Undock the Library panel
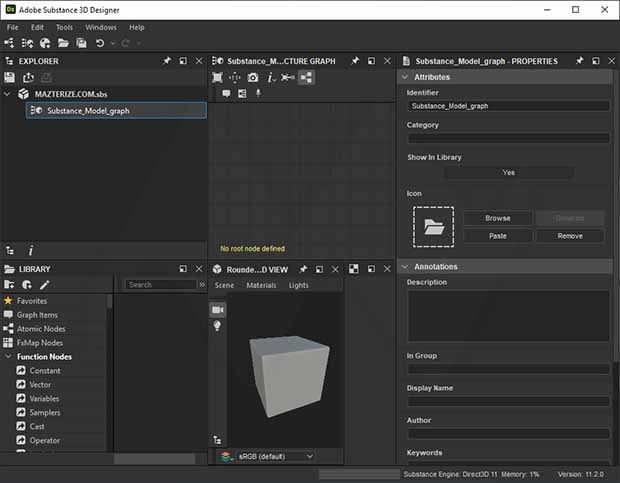The height and width of the screenshot is (483, 620). [x=183, y=269]
